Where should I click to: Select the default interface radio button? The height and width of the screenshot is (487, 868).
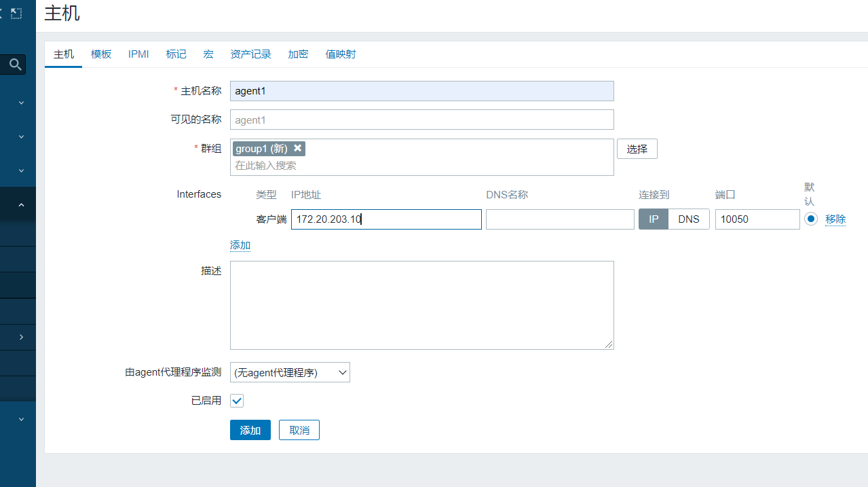[812, 219]
